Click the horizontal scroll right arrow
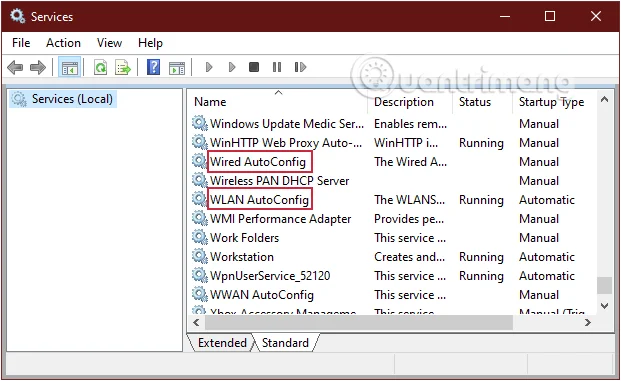Screen dimensions: 621x381 (588, 322)
